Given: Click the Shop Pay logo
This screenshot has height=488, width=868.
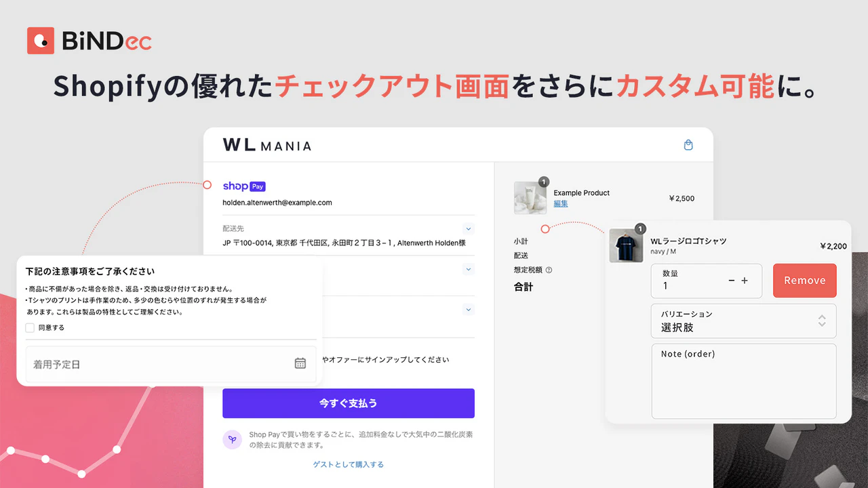Looking at the screenshot, I should click(243, 186).
